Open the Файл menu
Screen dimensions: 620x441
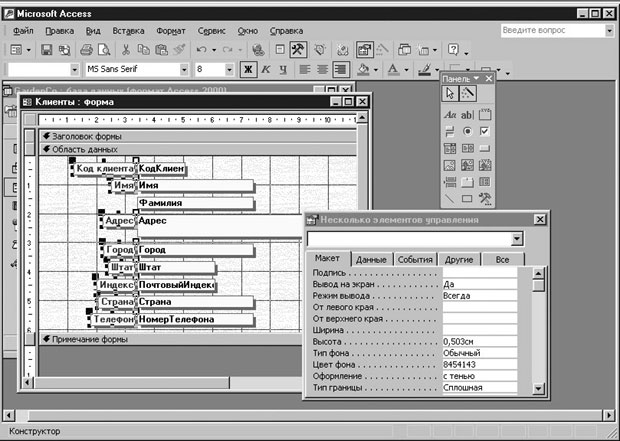[23, 31]
